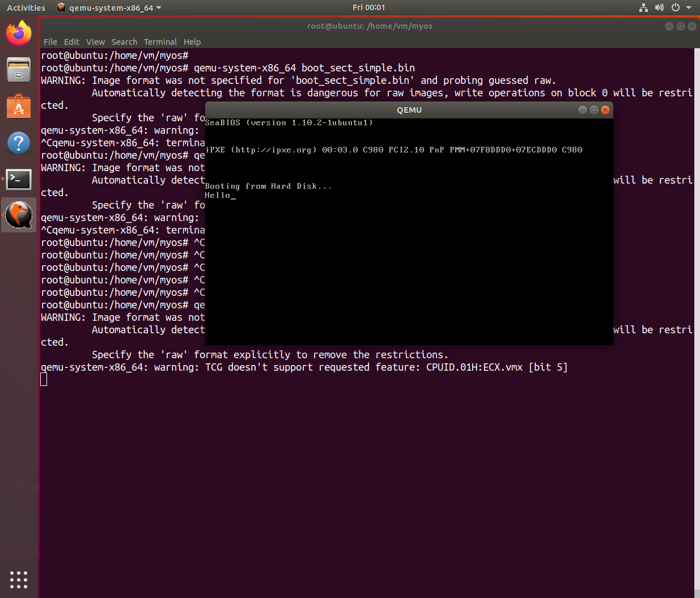Open the terminal Help menu
The width and height of the screenshot is (700, 598).
pos(192,42)
